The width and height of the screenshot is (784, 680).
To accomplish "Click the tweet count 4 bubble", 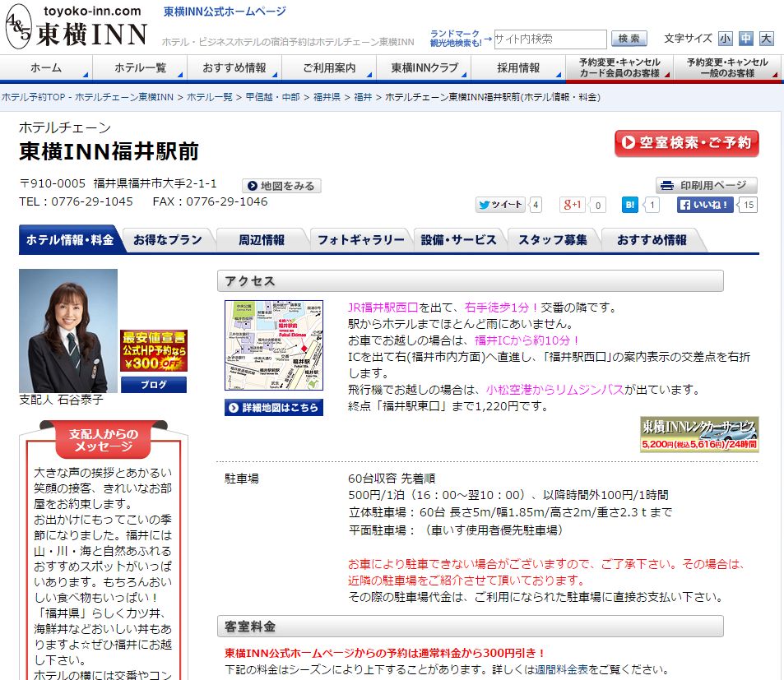I will click(536, 205).
